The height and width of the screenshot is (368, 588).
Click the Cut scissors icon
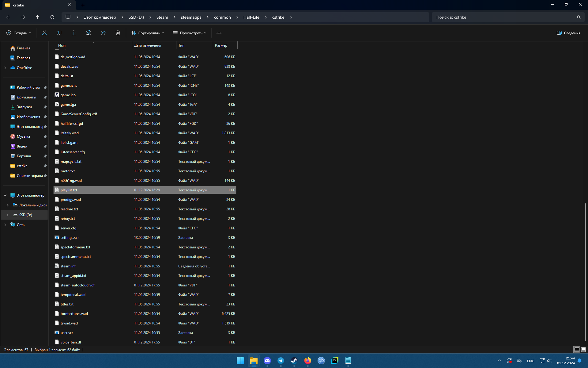(x=44, y=33)
